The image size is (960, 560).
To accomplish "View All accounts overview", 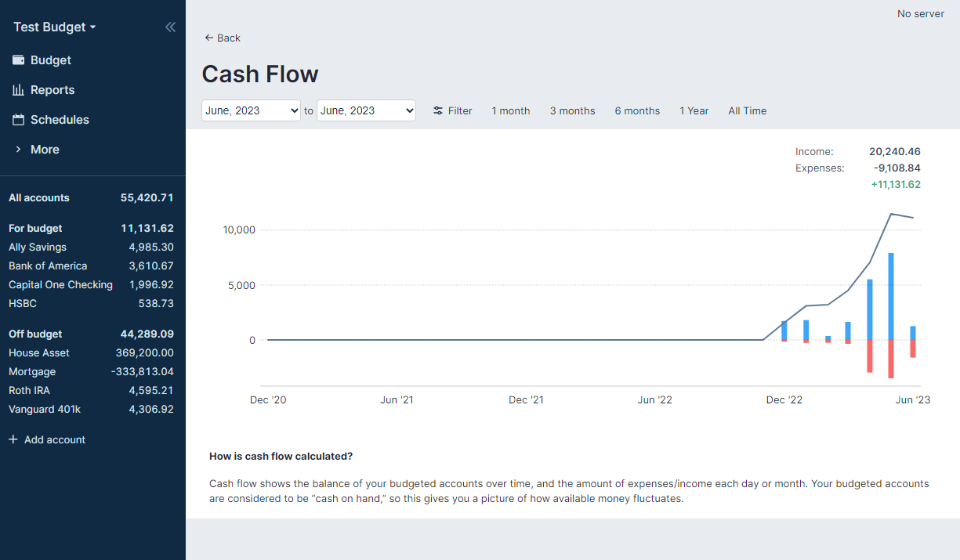I will (39, 198).
